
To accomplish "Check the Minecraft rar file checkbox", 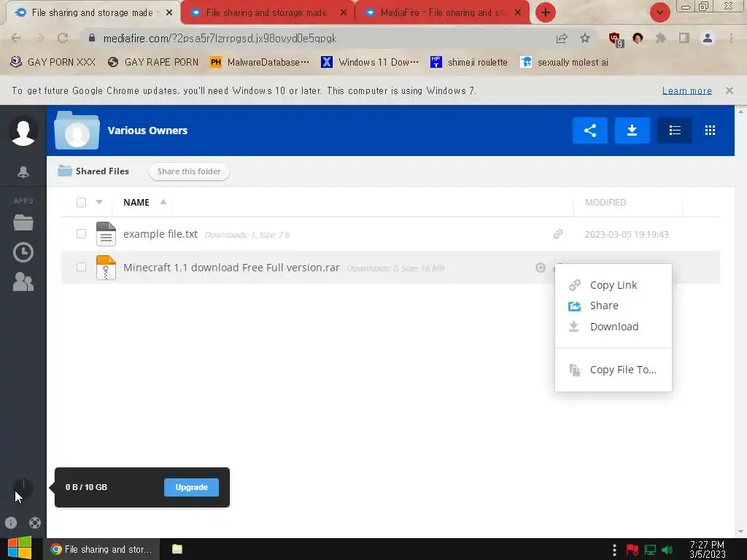I will coord(82,268).
